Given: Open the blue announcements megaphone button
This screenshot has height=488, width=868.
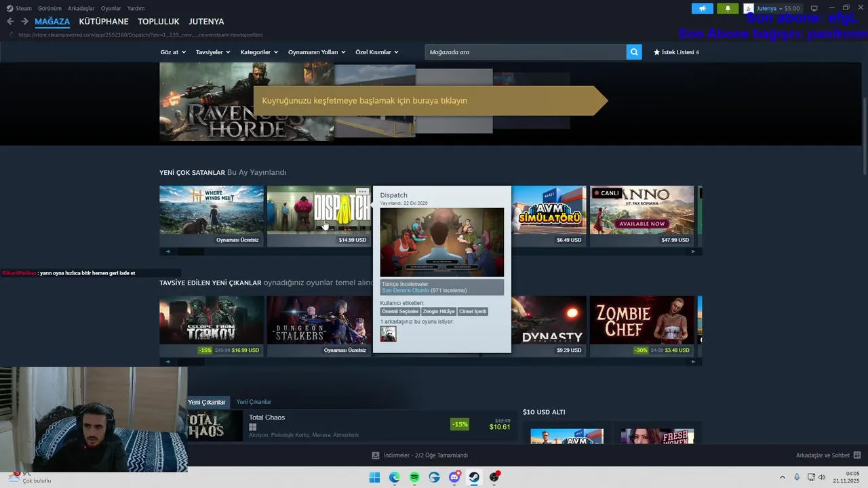Looking at the screenshot, I should (703, 8).
